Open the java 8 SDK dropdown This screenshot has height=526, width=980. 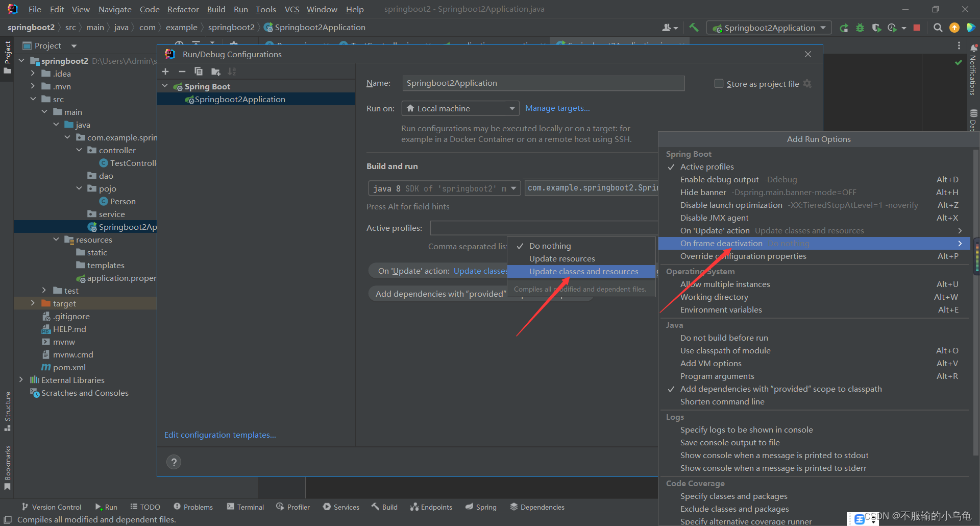(444, 188)
